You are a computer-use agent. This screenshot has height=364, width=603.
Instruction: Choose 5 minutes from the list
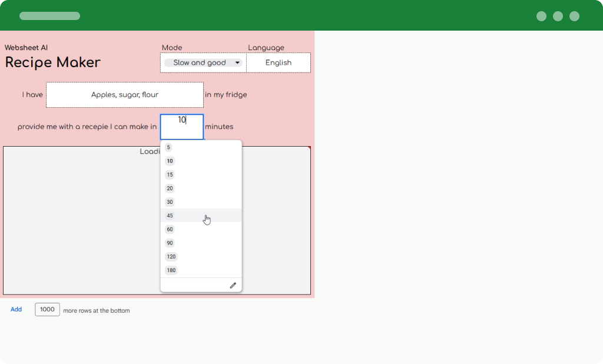pyautogui.click(x=168, y=147)
